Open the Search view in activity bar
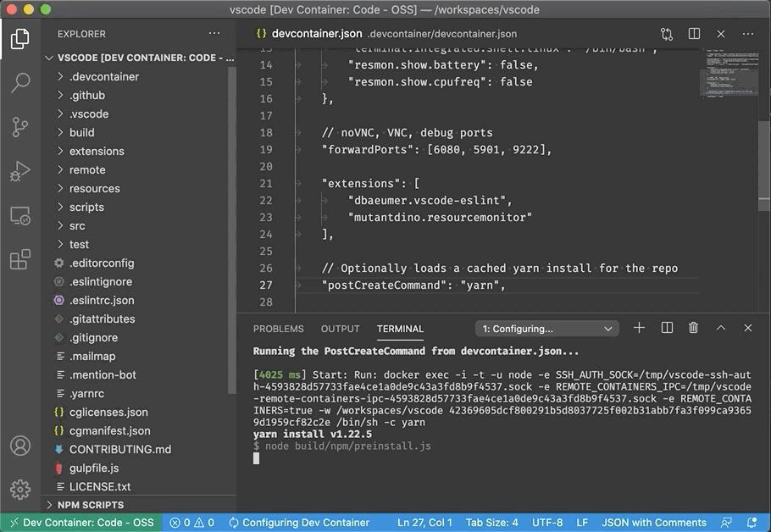 20,83
